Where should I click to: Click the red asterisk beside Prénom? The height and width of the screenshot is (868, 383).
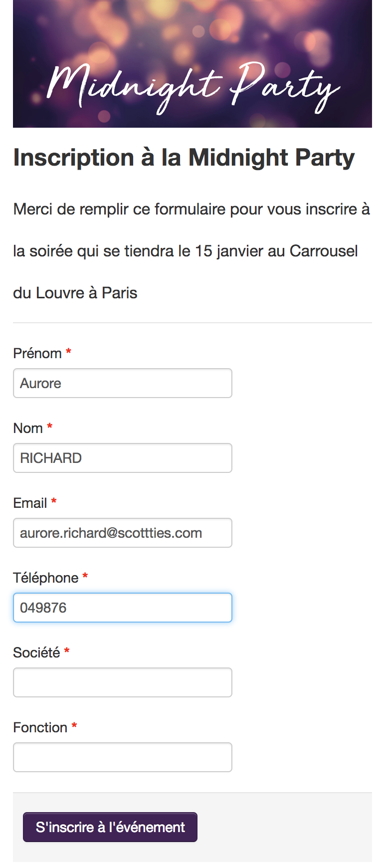(x=68, y=352)
